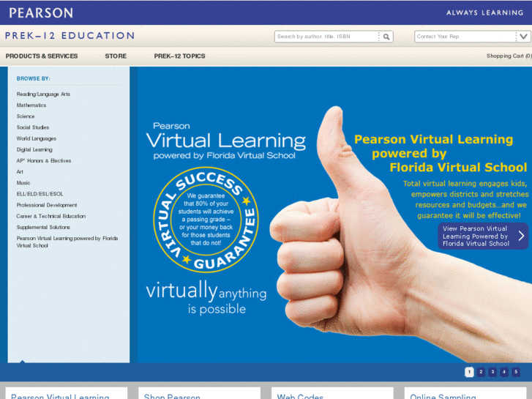Browse the Social Studies category
The image size is (532, 399).
point(33,127)
